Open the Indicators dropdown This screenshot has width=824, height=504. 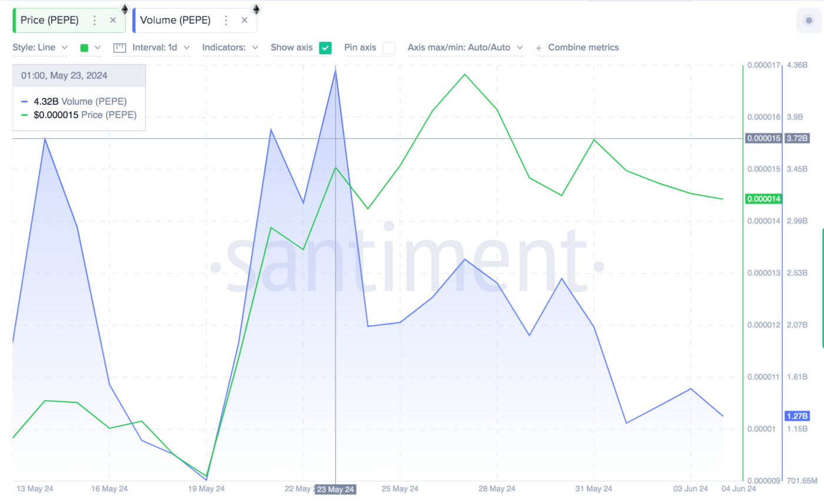coord(230,47)
